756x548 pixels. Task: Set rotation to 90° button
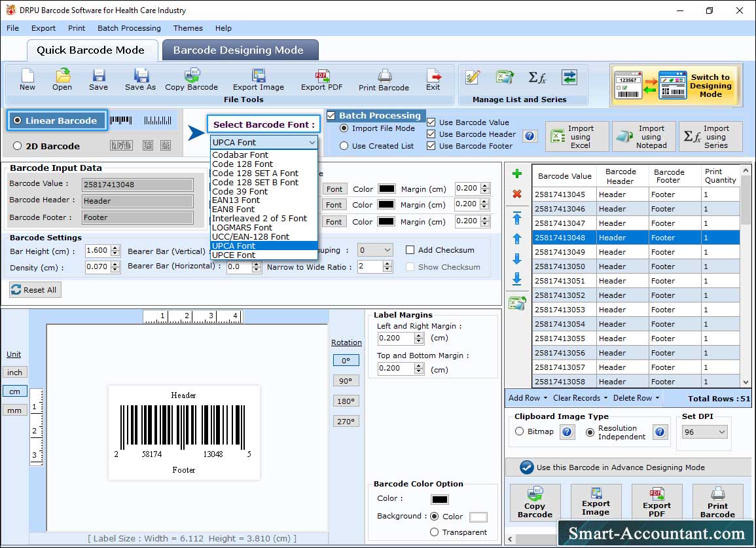coord(346,380)
